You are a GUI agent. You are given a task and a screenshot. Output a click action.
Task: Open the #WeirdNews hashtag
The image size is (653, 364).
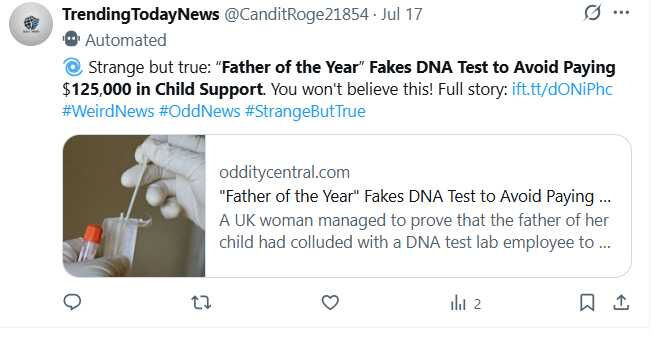[x=108, y=111]
